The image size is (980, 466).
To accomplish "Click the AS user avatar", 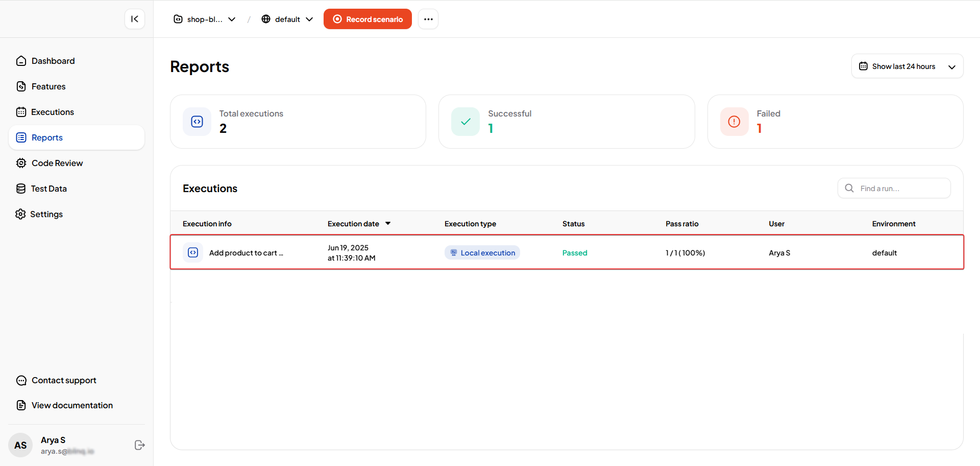I will click(20, 445).
